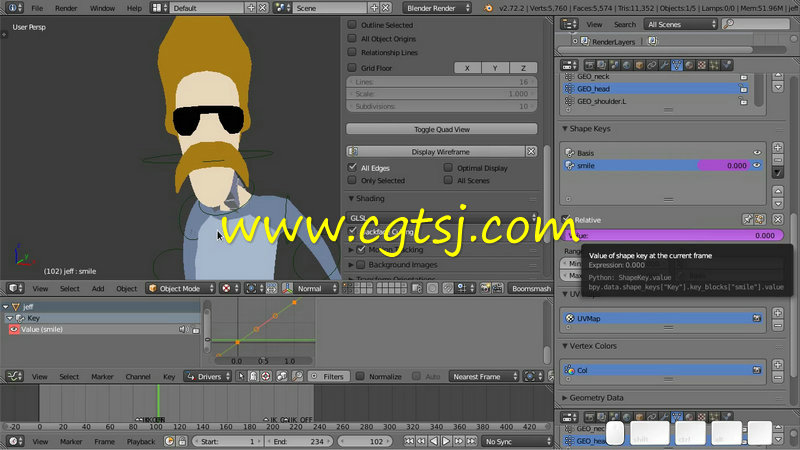Open the No Sync dropdown

pos(517,441)
